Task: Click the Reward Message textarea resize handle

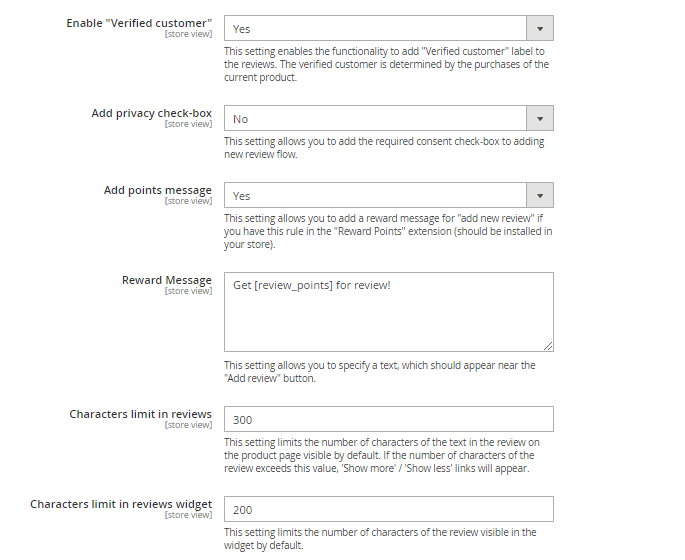Action: point(548,346)
